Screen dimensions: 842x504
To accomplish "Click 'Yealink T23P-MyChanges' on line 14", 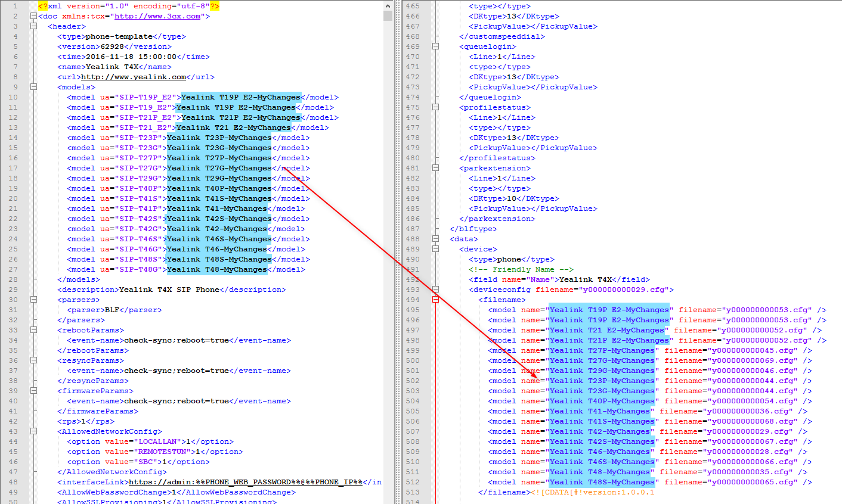I will (219, 138).
